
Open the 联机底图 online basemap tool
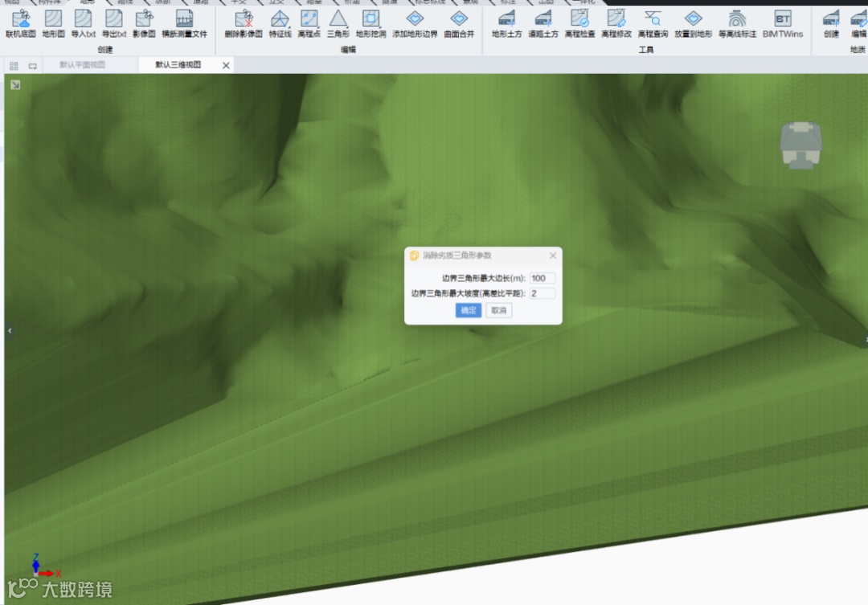pos(20,24)
